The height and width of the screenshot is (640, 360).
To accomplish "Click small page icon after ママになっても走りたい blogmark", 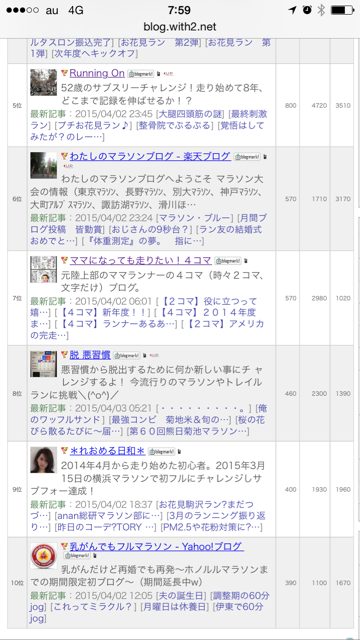I will [x=246, y=261].
